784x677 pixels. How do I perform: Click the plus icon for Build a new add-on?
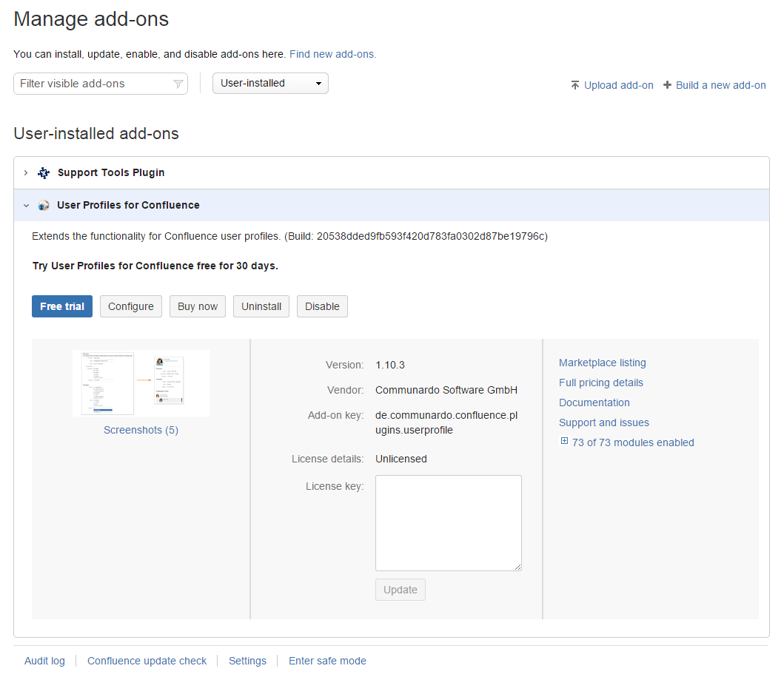667,85
